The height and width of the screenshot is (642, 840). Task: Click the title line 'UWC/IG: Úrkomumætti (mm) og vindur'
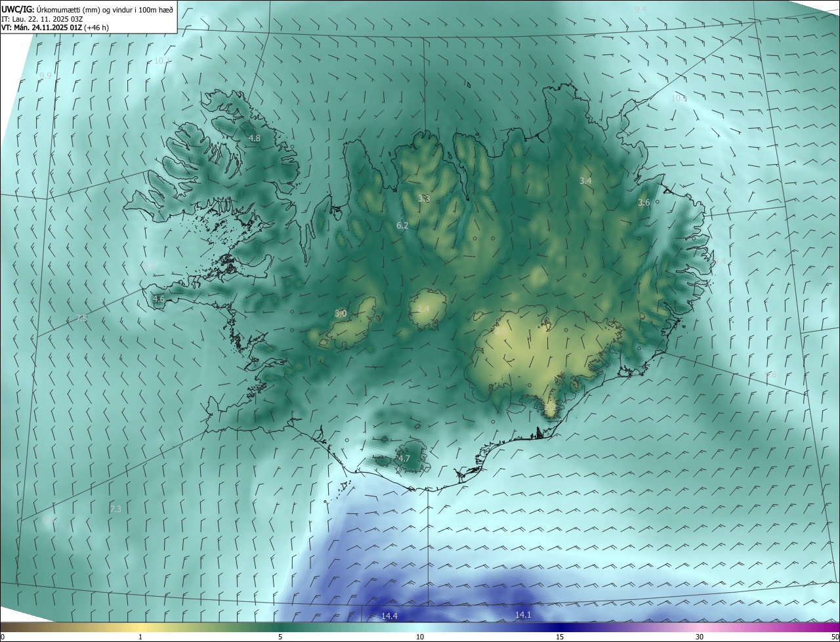pos(87,9)
